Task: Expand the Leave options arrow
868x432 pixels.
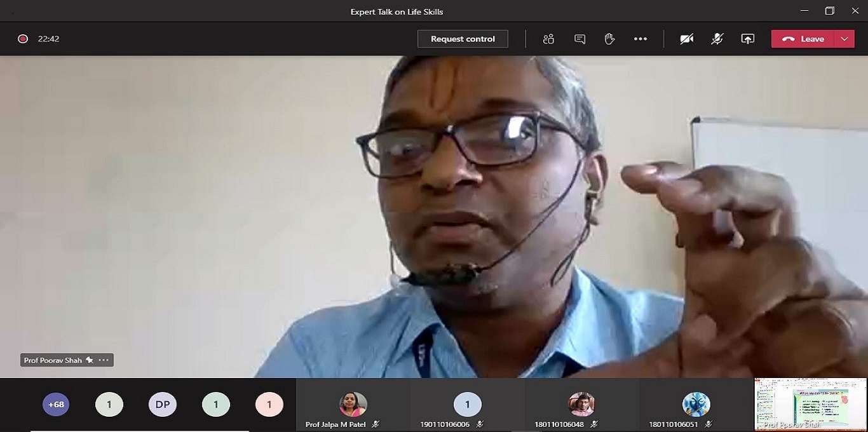Action: pos(844,39)
